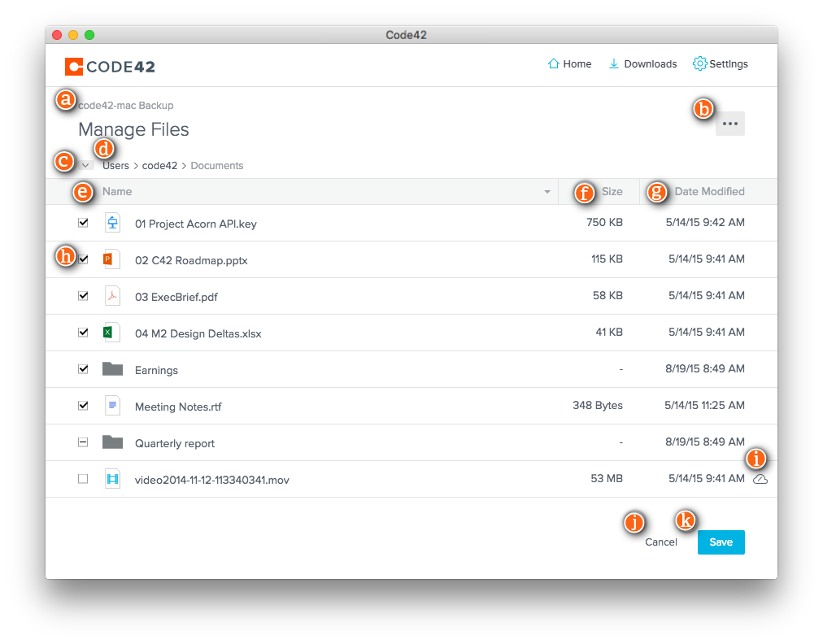Sort by Date Modified column header
823x644 pixels.
[x=710, y=192]
